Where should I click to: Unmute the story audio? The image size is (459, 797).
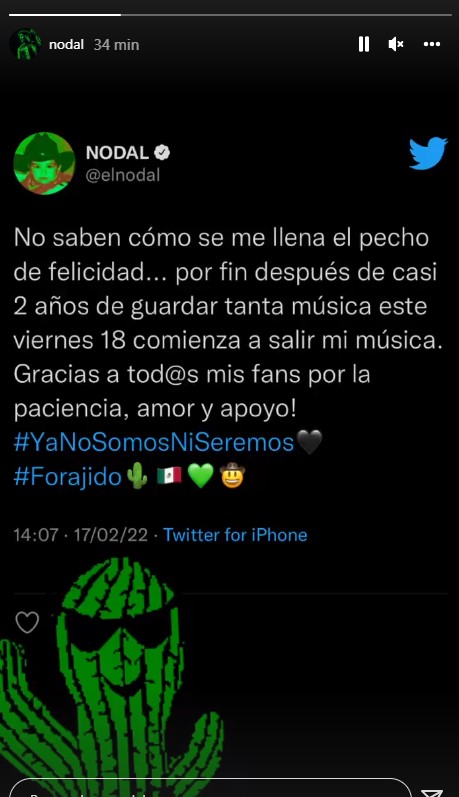point(396,44)
